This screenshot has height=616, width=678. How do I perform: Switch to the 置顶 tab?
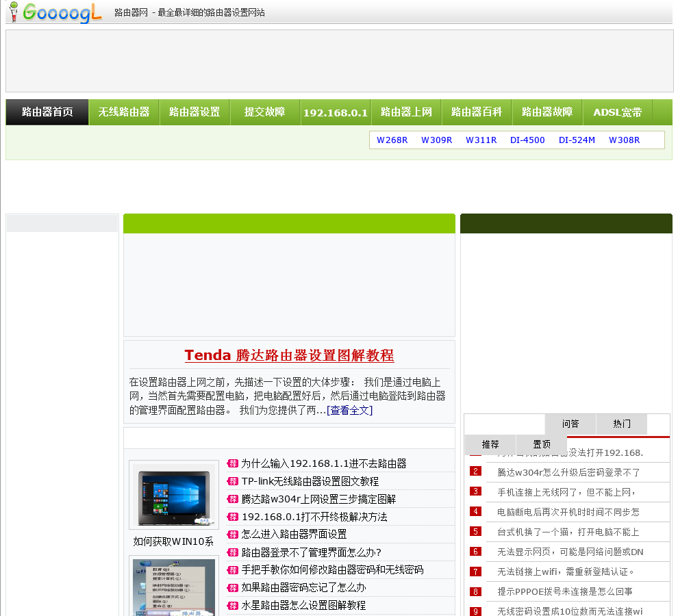click(541, 444)
